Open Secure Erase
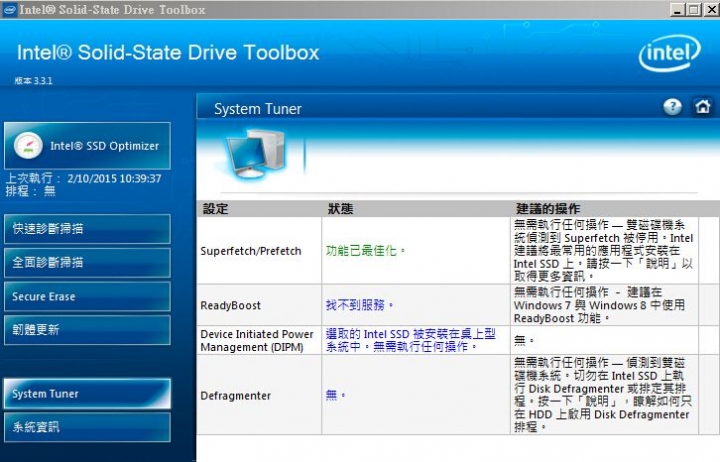The image size is (720, 462). point(87,296)
